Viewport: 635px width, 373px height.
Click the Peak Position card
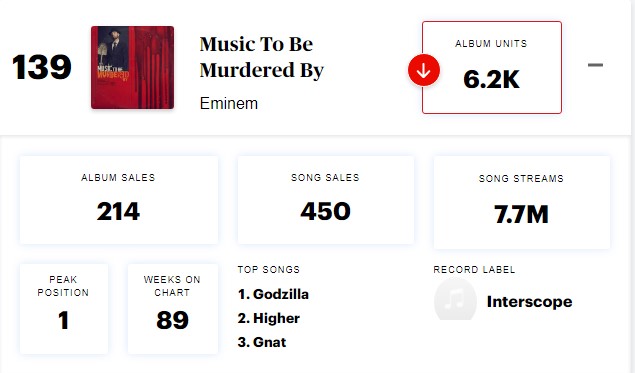(x=64, y=309)
